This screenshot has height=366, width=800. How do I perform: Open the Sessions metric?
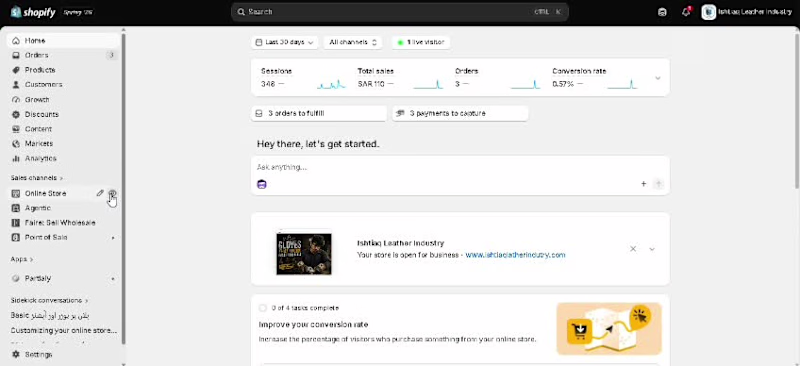pyautogui.click(x=303, y=78)
